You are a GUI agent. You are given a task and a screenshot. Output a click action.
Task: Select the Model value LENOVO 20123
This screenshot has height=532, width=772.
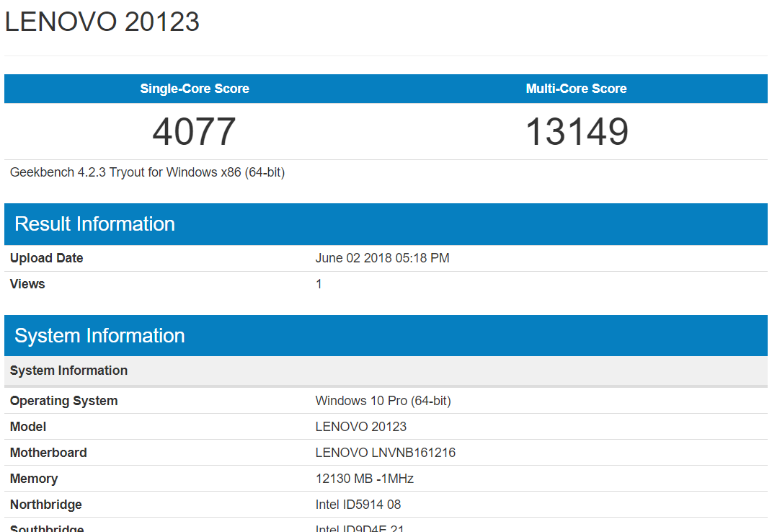point(361,427)
